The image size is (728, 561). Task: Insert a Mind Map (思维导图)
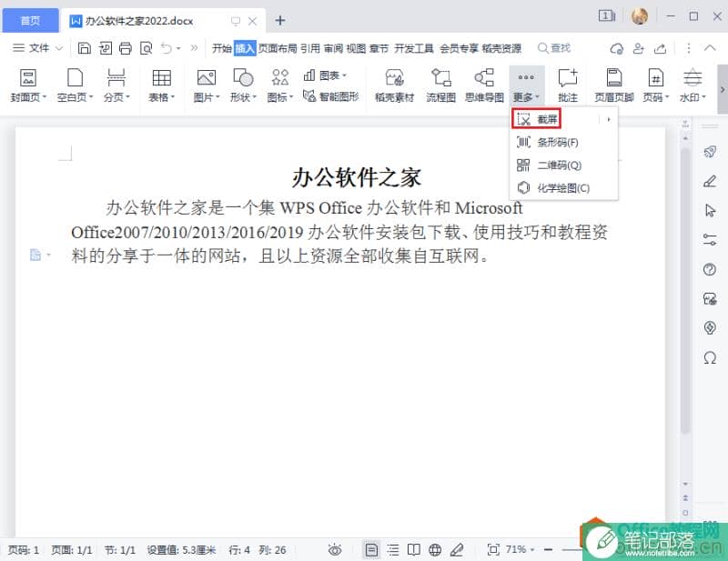pyautogui.click(x=484, y=85)
